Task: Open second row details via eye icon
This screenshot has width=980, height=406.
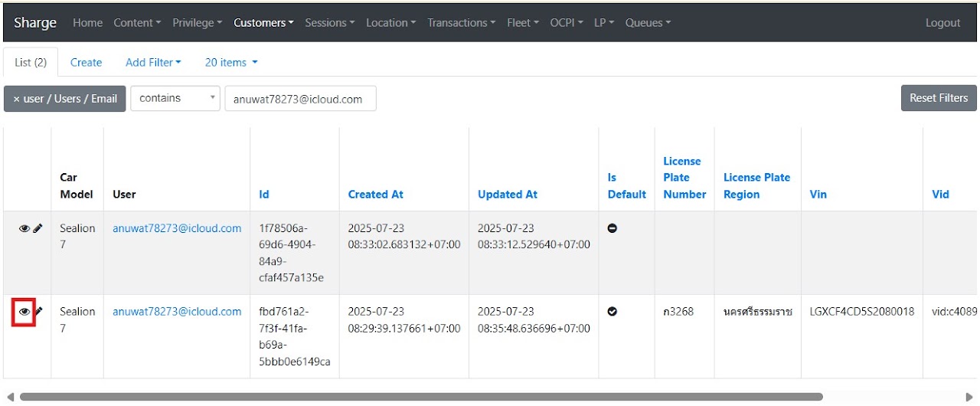Action: [24, 312]
